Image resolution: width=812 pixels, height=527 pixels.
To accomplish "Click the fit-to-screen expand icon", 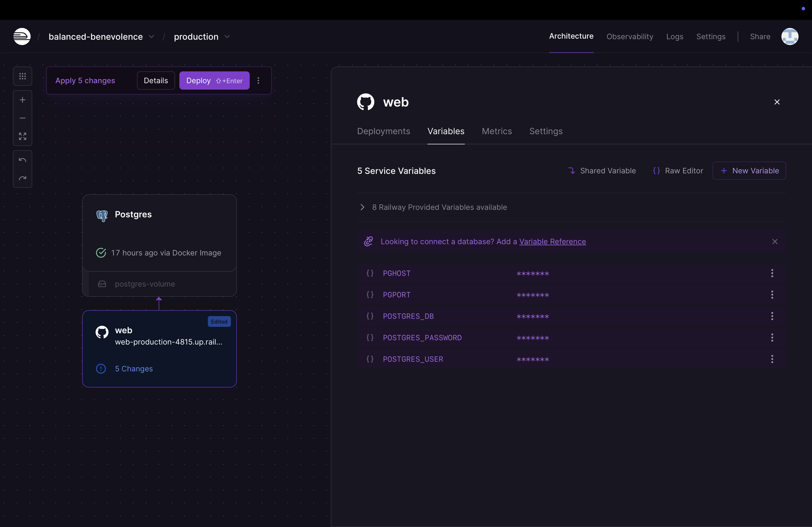I will [x=23, y=136].
